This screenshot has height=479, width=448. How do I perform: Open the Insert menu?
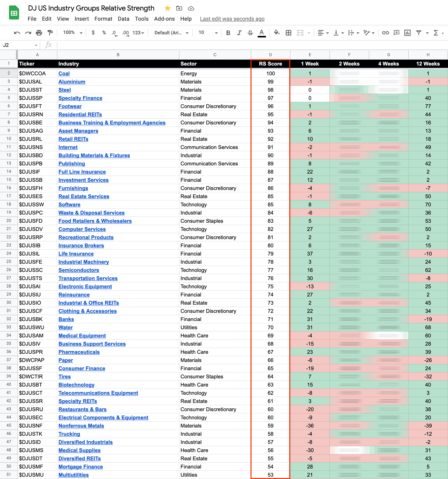82,19
